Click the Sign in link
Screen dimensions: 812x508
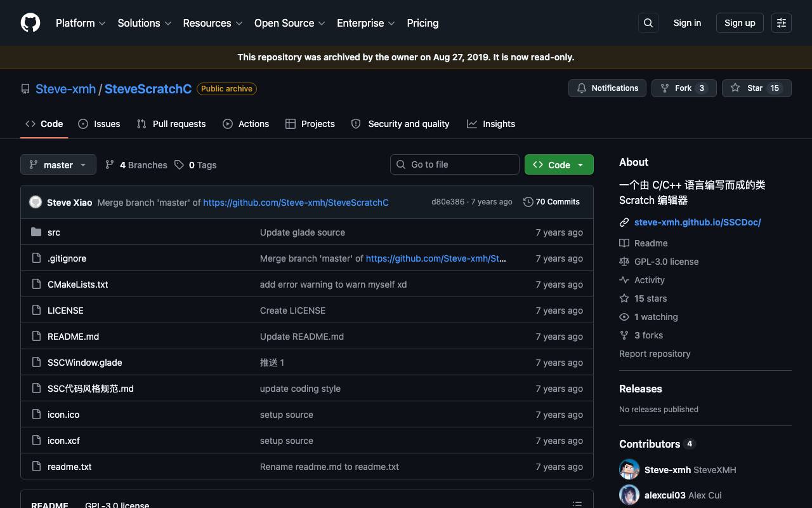[x=687, y=23]
